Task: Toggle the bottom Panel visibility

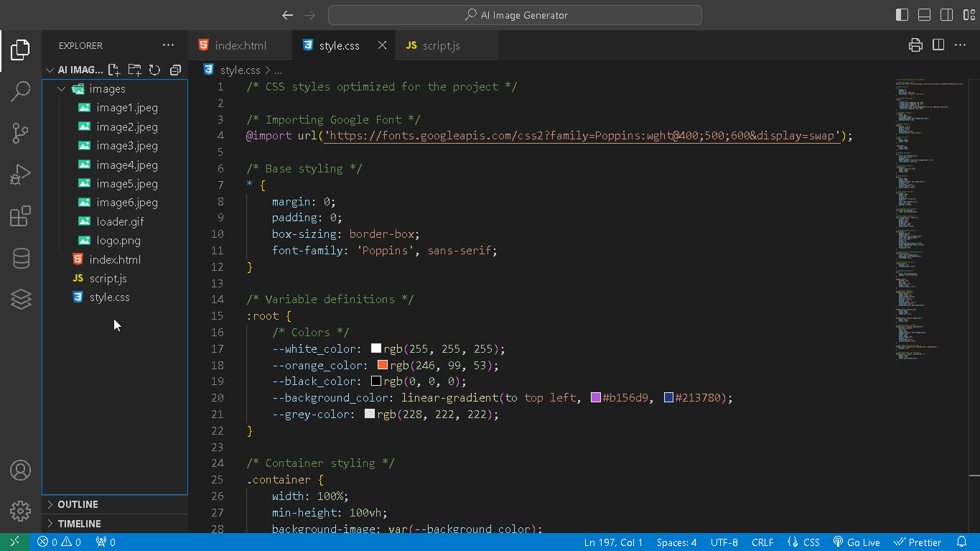Action: coord(923,14)
